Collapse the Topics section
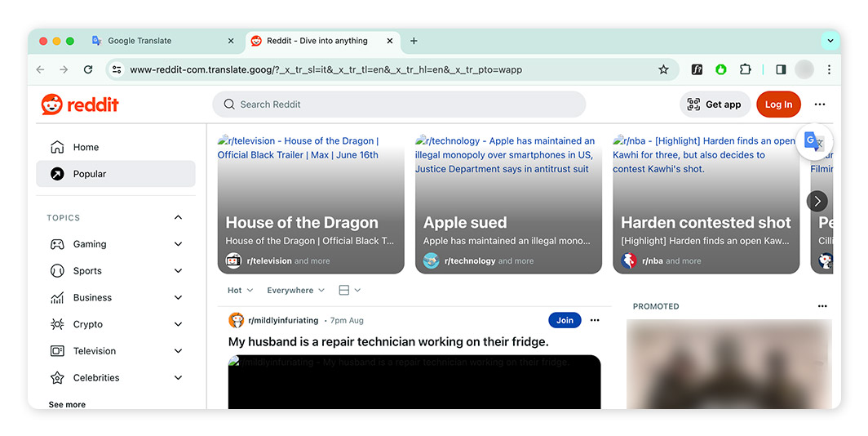 179,218
